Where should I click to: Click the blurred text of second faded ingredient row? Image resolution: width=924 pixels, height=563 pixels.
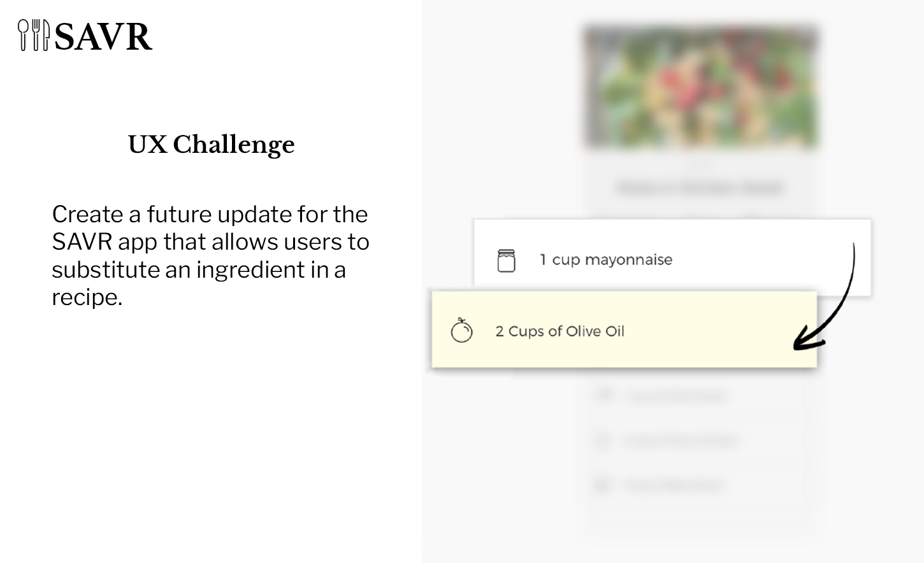point(681,441)
